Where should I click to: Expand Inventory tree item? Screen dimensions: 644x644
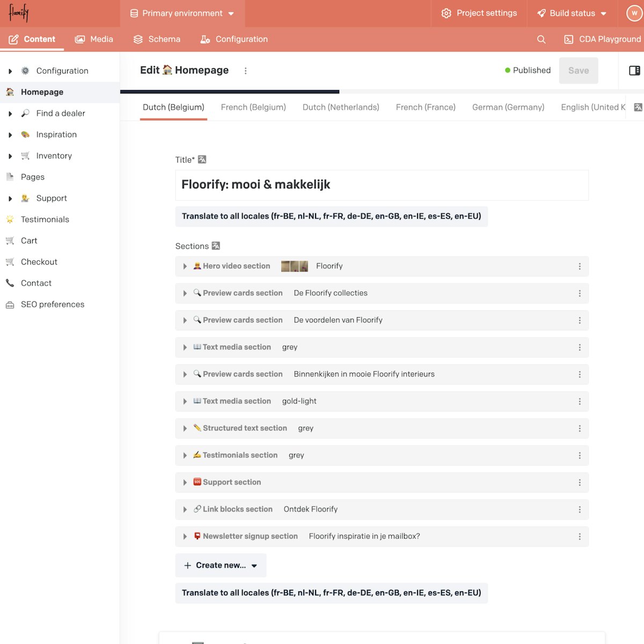(10, 156)
